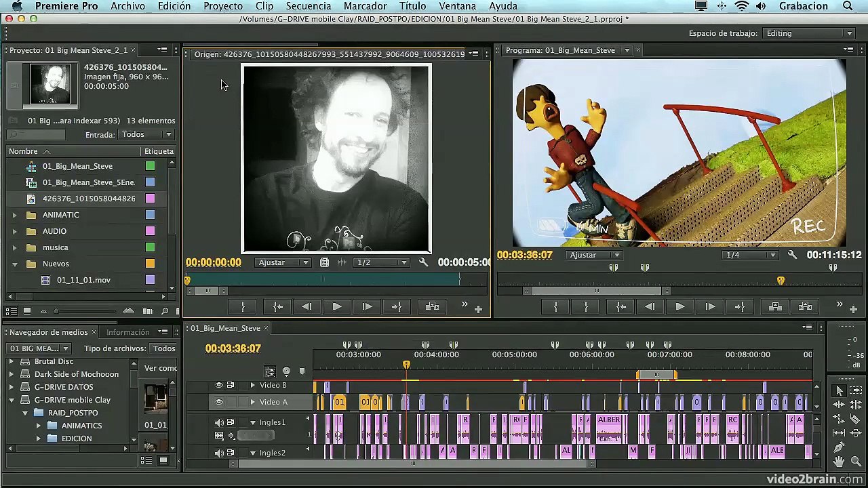Screen dimensions: 868x488
Task: Collapse the Nuevos bin
Action: (x=14, y=264)
